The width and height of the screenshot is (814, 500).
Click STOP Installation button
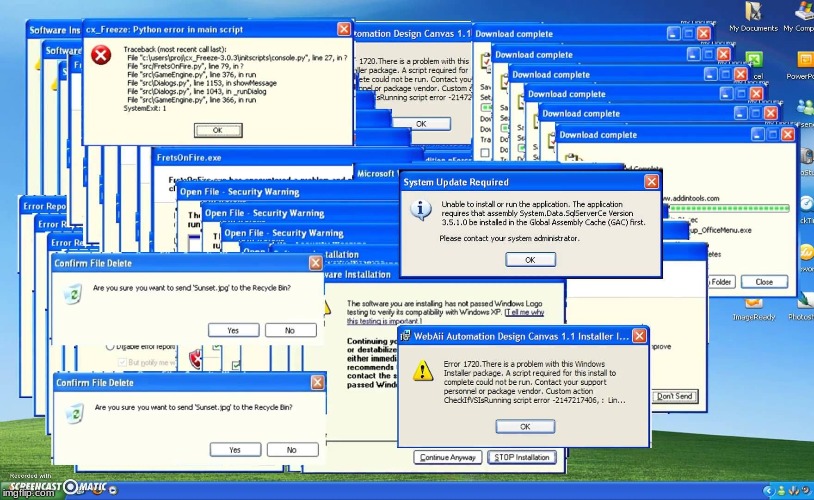pos(522,457)
